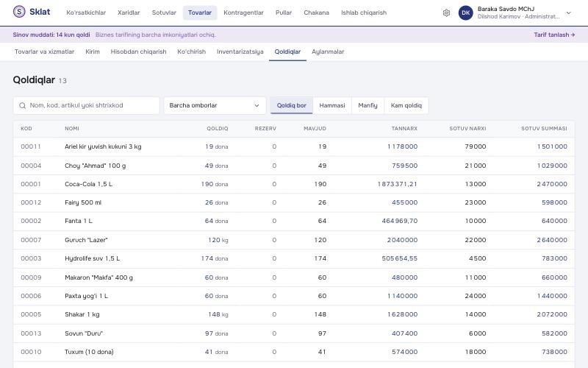The height and width of the screenshot is (368, 588).
Task: Open the Coca-Cola 1,5 L row
Action: tap(293, 184)
